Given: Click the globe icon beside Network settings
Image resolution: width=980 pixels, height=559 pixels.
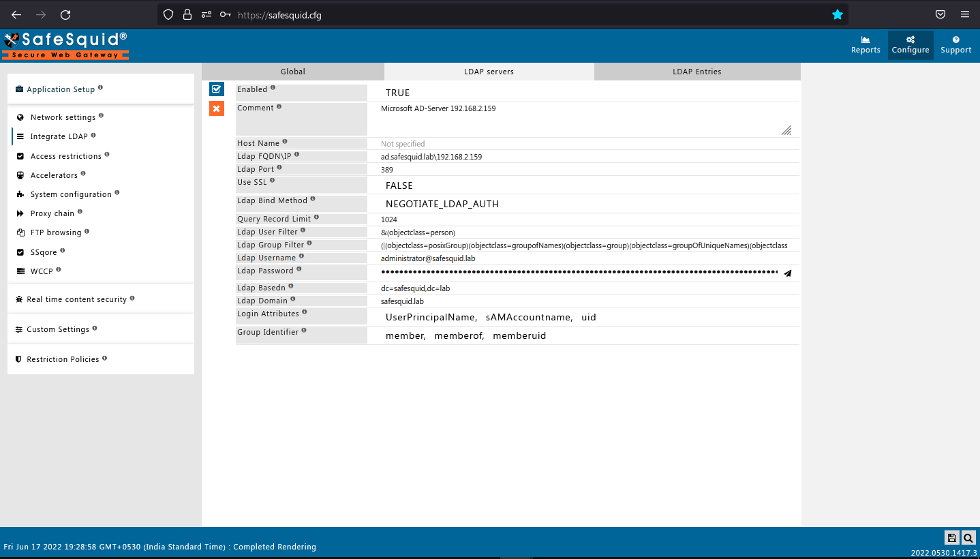Looking at the screenshot, I should point(20,117).
